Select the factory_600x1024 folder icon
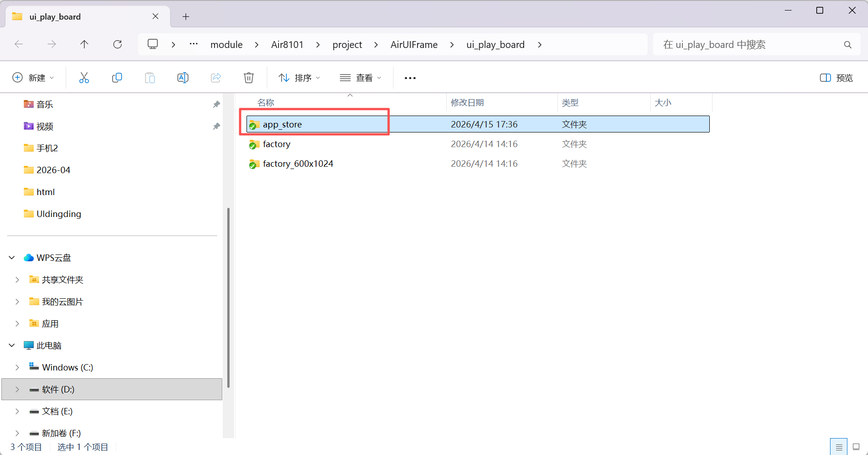Viewport: 868px width, 455px height. tap(254, 164)
